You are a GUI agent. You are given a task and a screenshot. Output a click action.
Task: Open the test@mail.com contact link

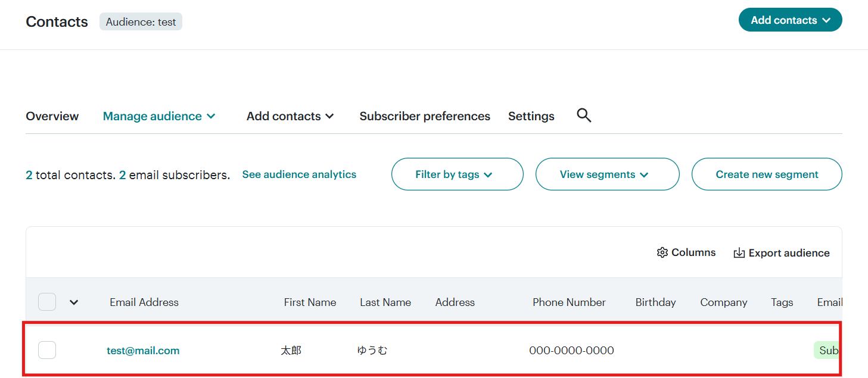tap(143, 351)
